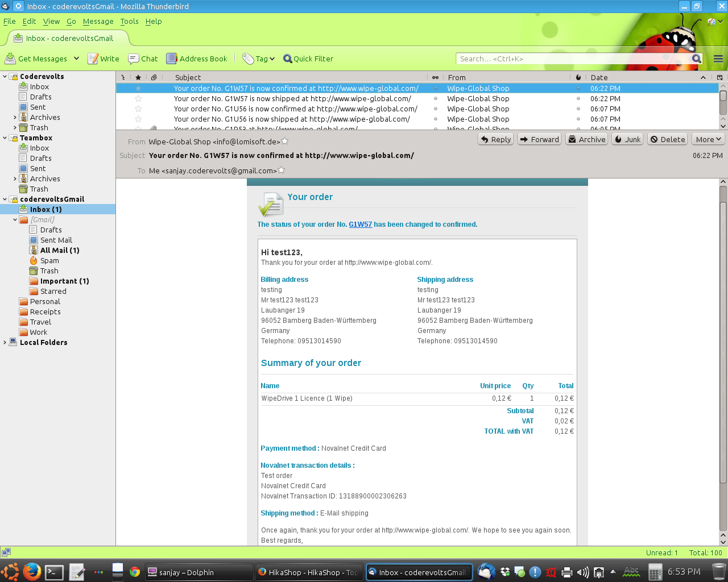Click the star beside recipient sanjay.coderevolts@gmail.com
The width and height of the screenshot is (728, 582).
point(281,170)
